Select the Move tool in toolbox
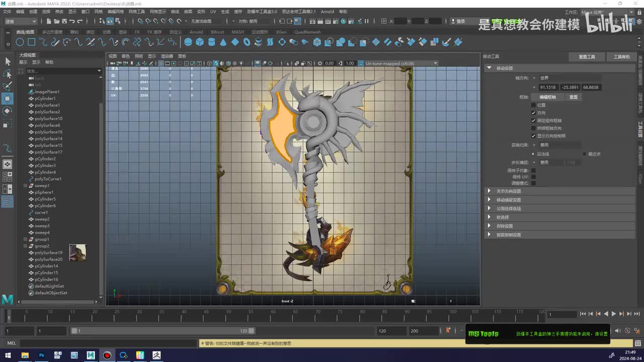 [x=8, y=99]
